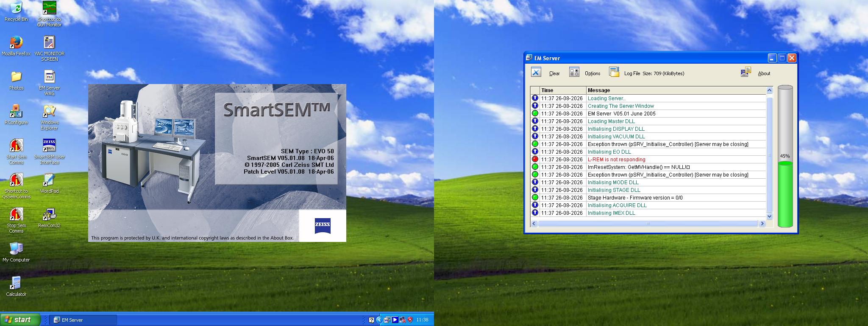Select the EM Server WAG desktop icon

49,83
